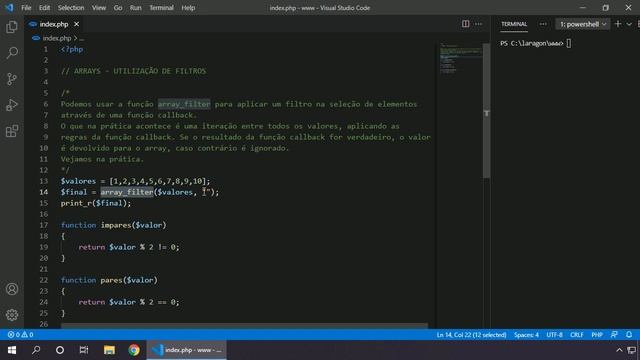Open the View menu

pos(98,8)
